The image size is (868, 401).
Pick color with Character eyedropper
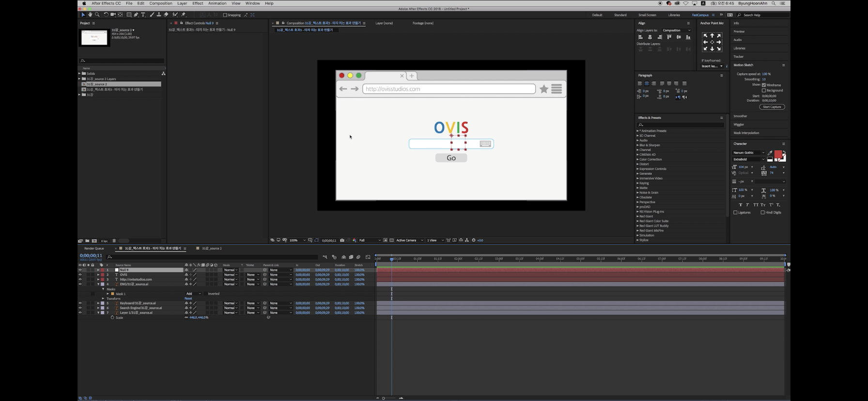point(770,153)
